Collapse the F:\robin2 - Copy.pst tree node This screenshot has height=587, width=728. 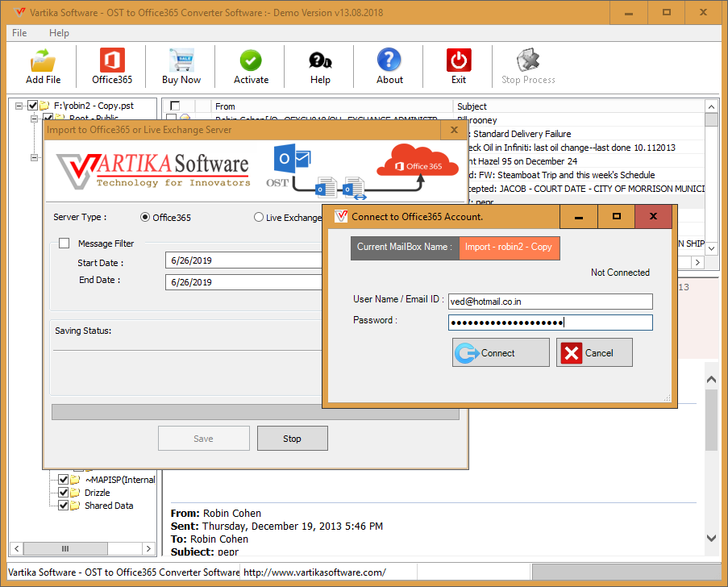(x=19, y=106)
